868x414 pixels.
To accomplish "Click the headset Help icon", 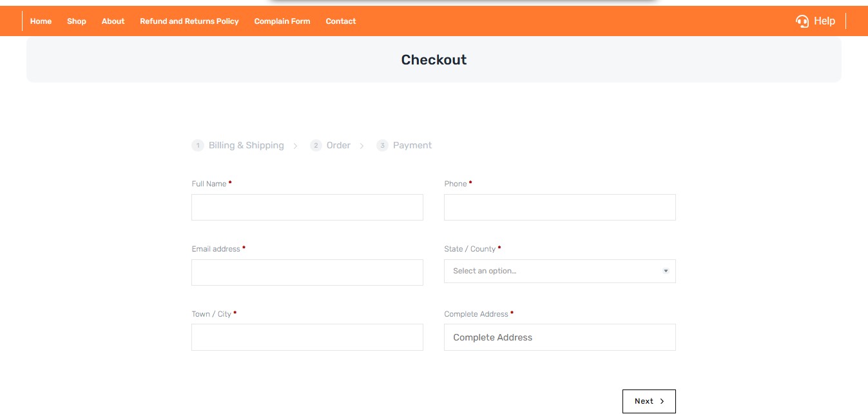I will [802, 21].
